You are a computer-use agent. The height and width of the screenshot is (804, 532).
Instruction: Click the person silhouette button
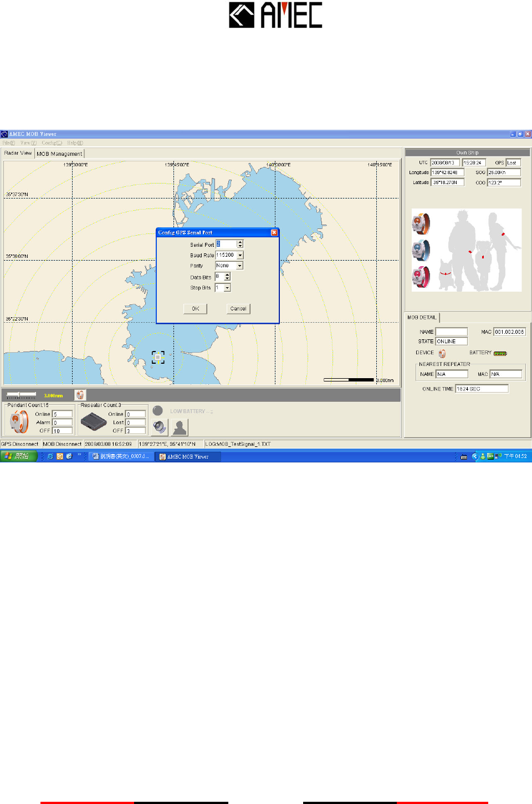pyautogui.click(x=180, y=427)
